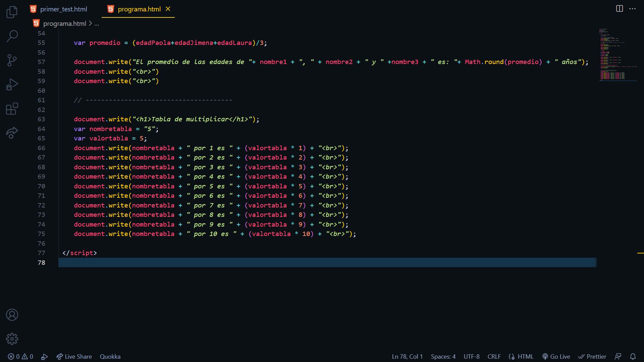The image size is (644, 362).
Task: Click 'Math' on line 57
Action: click(x=473, y=62)
